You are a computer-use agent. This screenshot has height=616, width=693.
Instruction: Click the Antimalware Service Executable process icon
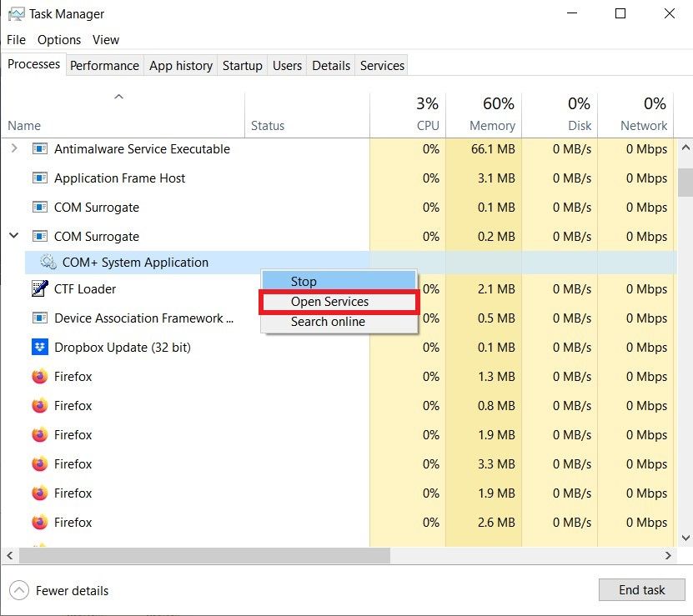click(40, 149)
